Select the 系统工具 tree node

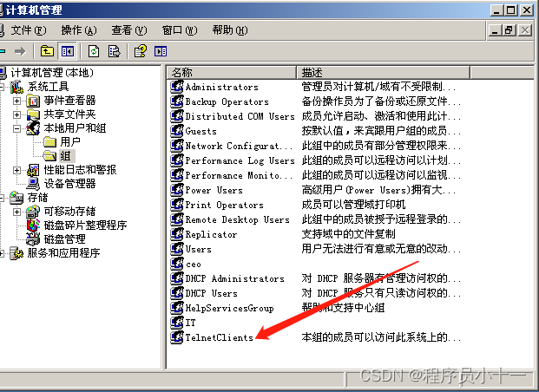tap(48, 87)
